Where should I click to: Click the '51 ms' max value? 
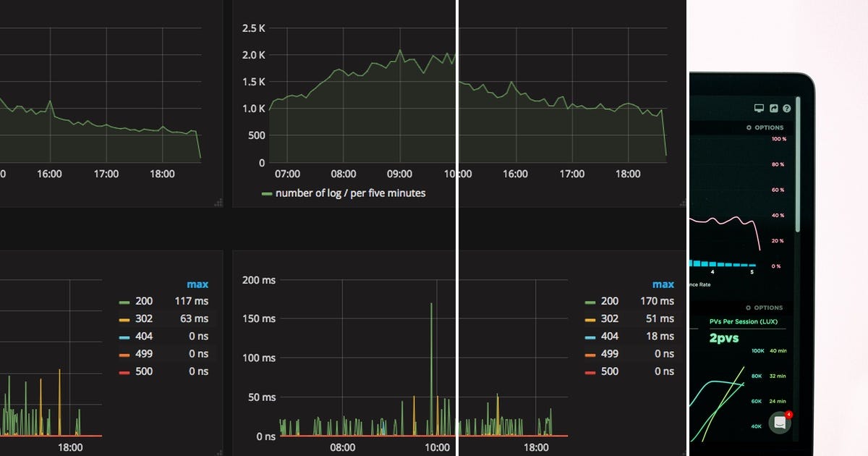[x=660, y=318]
